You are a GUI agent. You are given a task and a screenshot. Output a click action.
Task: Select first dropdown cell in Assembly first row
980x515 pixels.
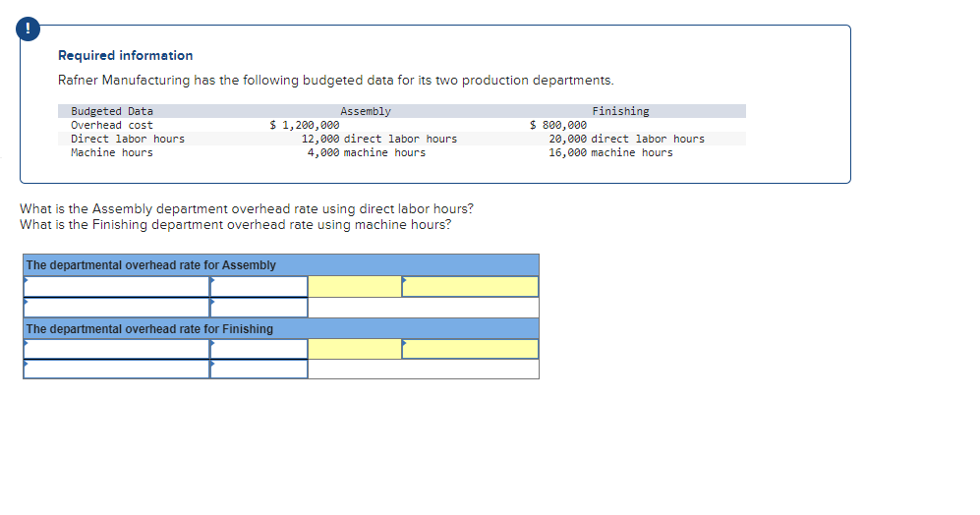pos(116,286)
